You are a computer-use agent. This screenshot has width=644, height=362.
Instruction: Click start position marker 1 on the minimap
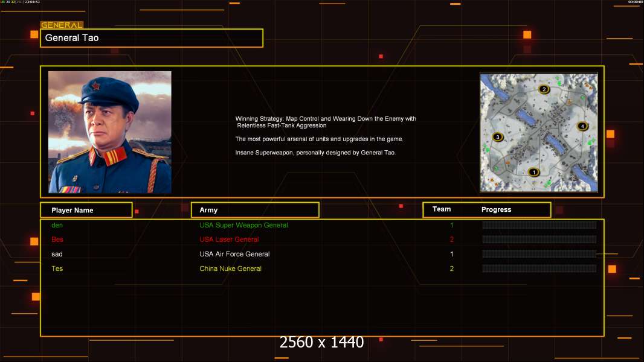point(533,172)
